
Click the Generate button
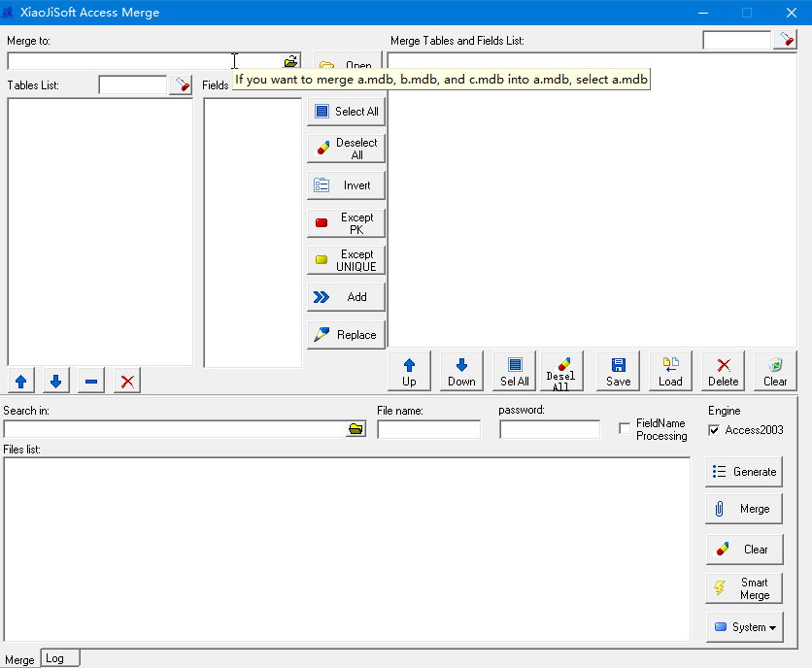tap(744, 472)
